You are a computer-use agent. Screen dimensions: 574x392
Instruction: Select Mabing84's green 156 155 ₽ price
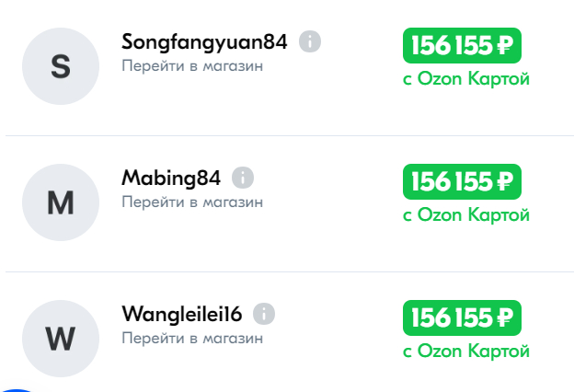[x=462, y=181]
